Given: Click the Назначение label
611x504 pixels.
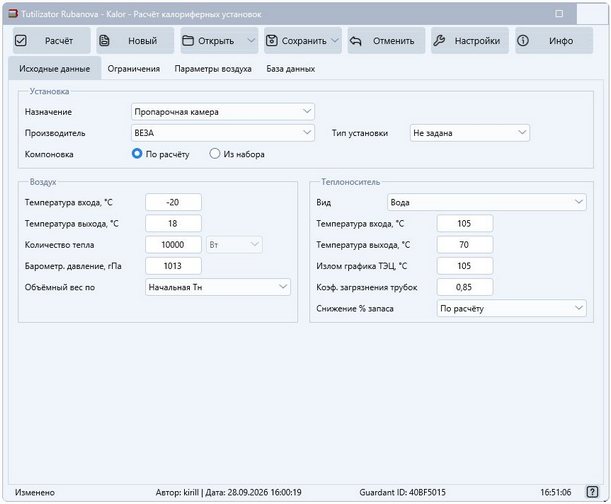Looking at the screenshot, I should [48, 112].
